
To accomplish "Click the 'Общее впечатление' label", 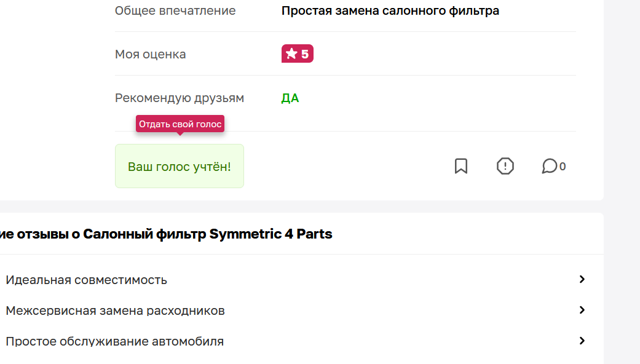I will click(x=175, y=10).
